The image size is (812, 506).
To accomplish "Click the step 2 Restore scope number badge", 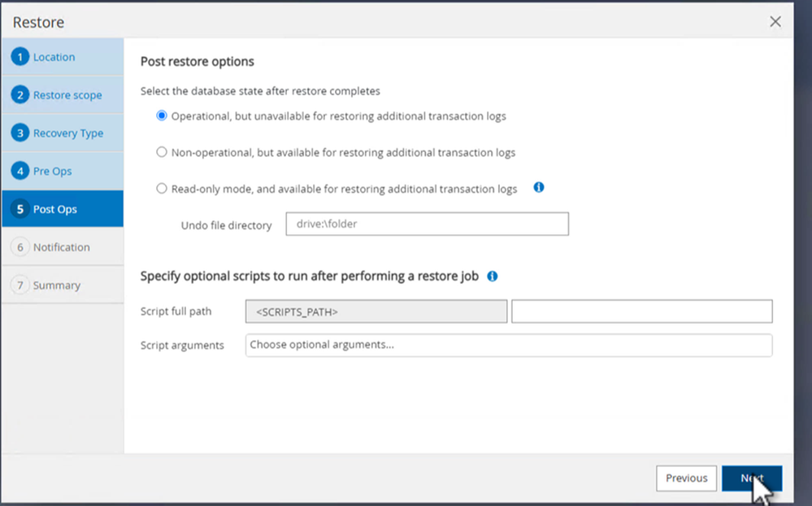I will click(22, 95).
